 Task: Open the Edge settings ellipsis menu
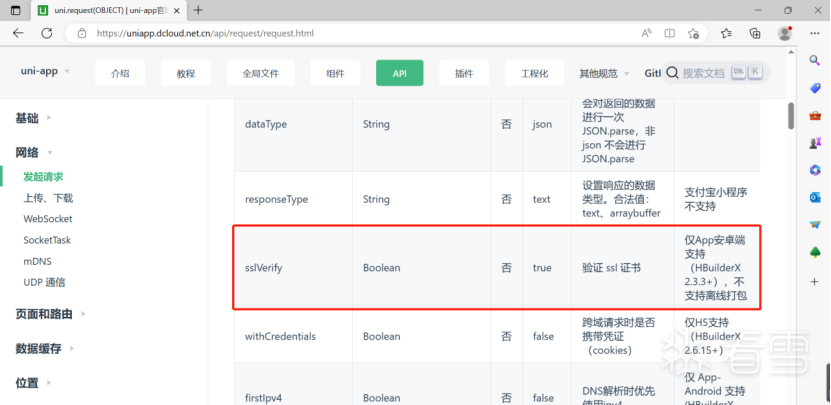pyautogui.click(x=815, y=33)
